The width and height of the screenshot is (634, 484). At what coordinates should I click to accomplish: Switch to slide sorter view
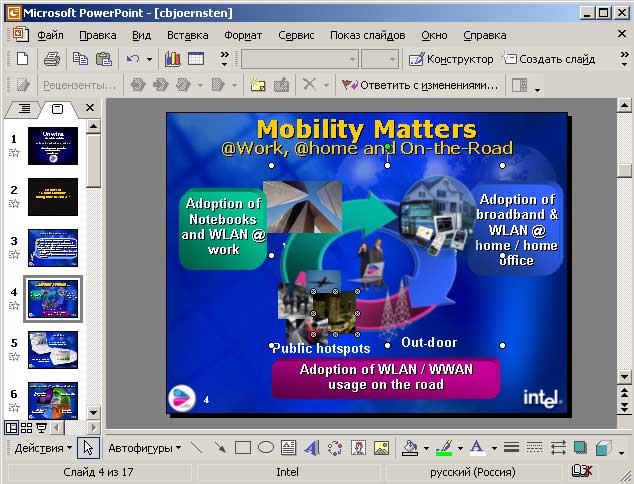(x=27, y=427)
